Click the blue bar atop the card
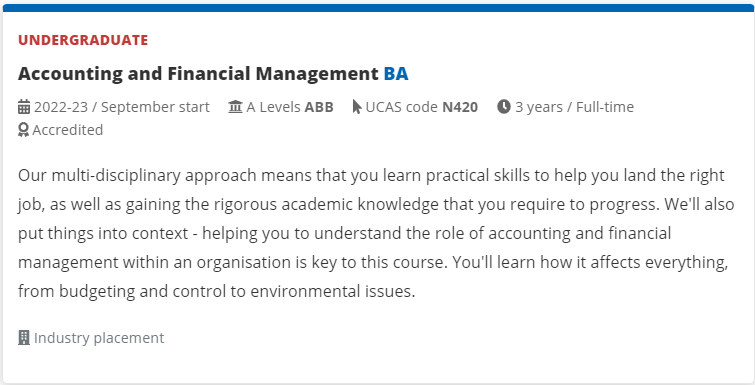Image resolution: width=755 pixels, height=385 pixels. [x=378, y=8]
